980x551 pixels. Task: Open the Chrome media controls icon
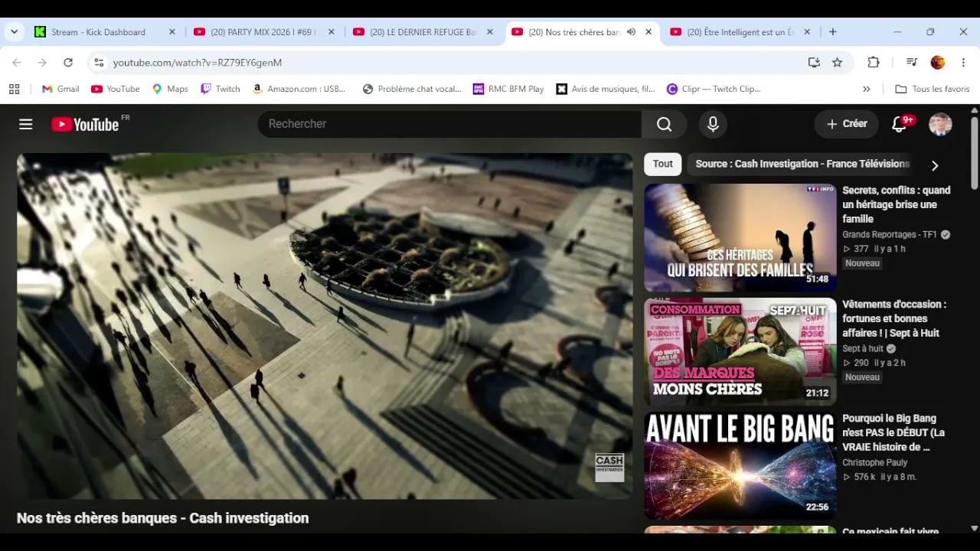point(912,63)
